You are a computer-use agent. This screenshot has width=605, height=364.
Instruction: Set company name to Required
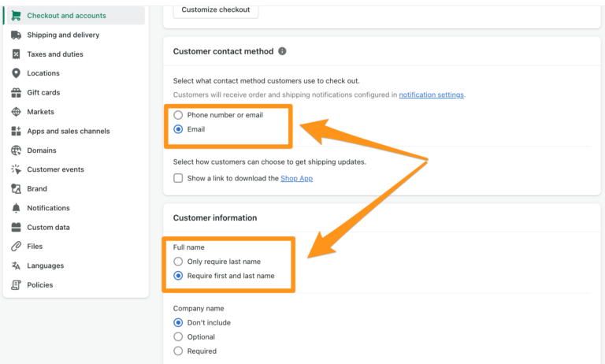[178, 351]
